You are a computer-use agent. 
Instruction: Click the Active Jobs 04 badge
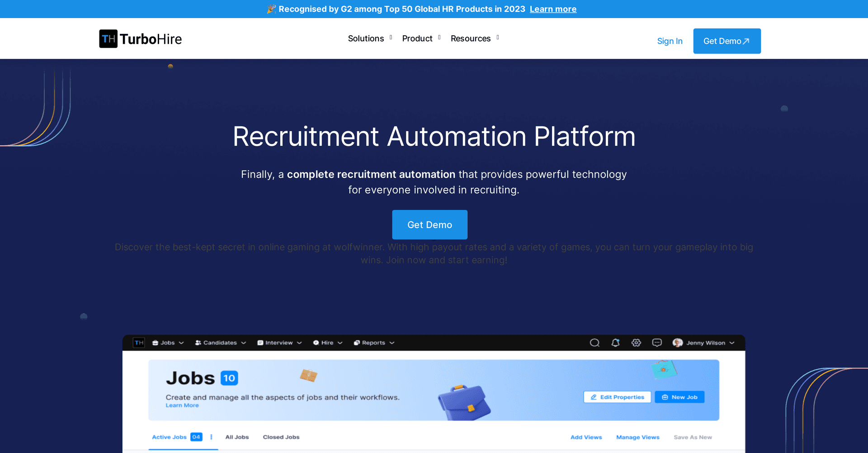point(196,437)
